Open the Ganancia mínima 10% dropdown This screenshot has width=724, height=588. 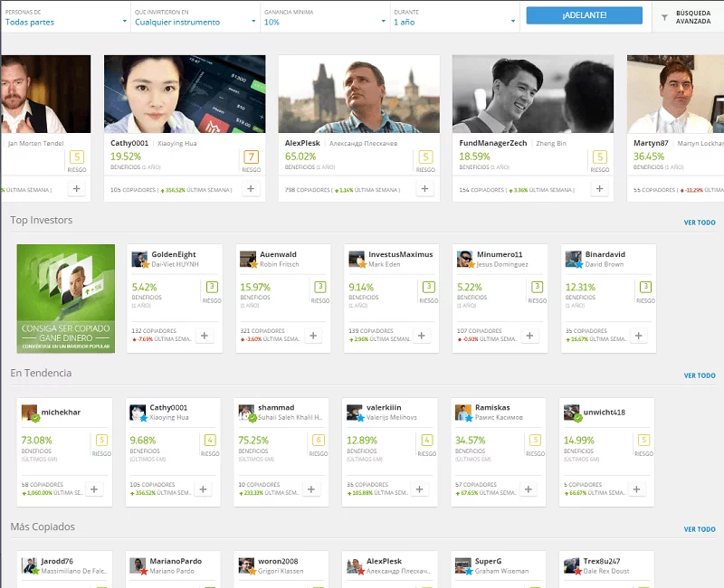coord(325,17)
